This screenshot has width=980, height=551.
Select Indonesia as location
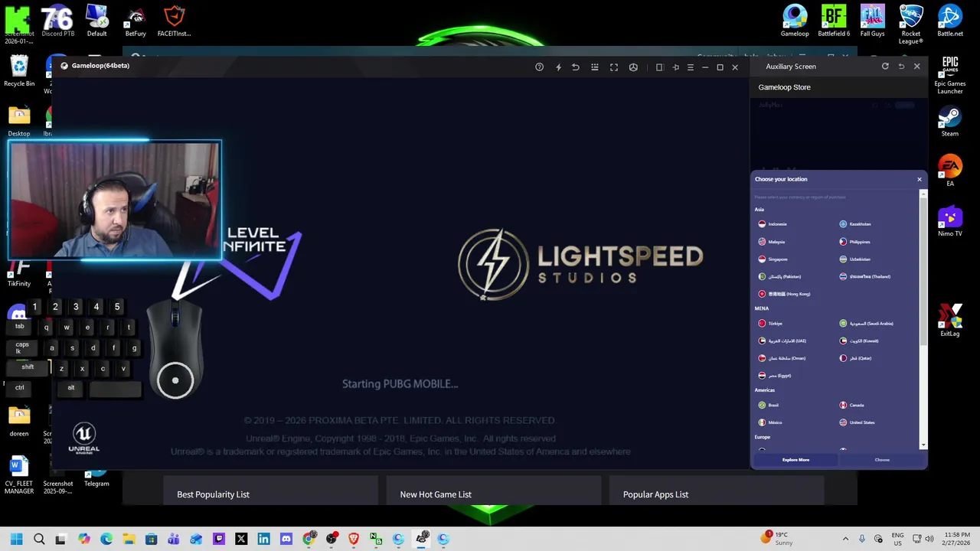(x=773, y=224)
